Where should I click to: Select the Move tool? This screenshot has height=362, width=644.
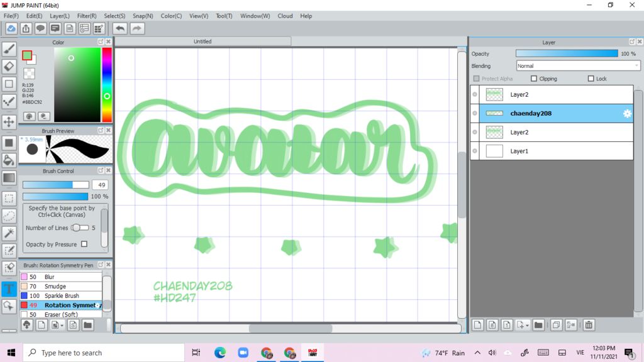pyautogui.click(x=9, y=122)
